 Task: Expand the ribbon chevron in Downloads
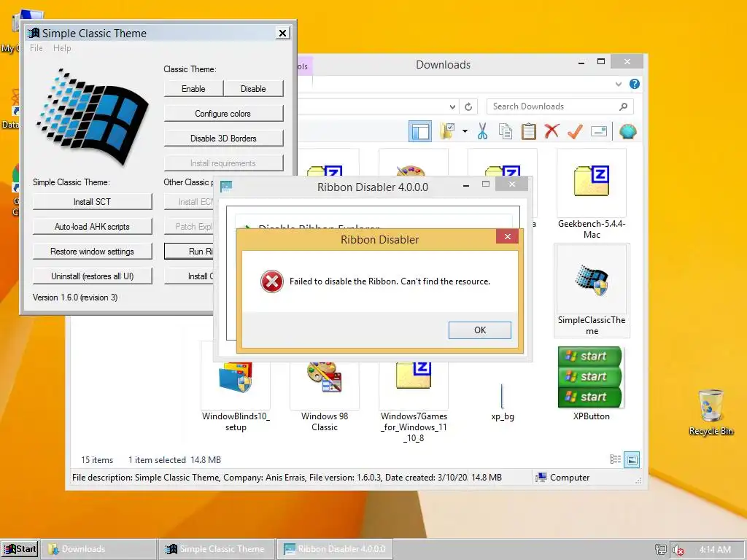619,85
